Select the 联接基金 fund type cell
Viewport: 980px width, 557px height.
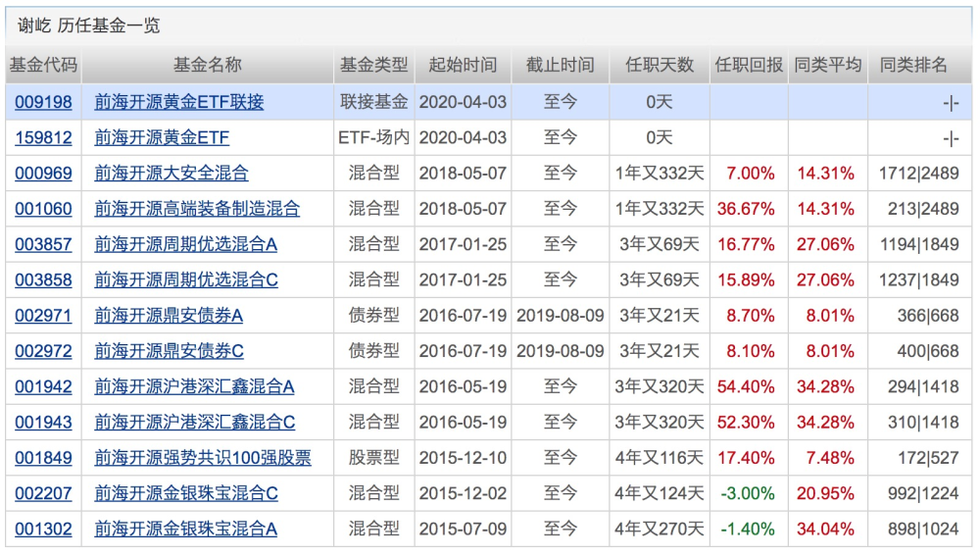[373, 102]
